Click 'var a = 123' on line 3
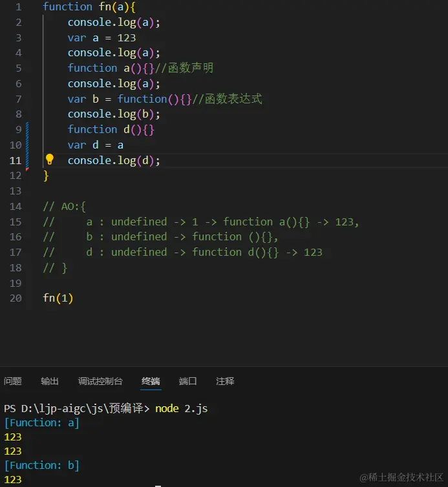The width and height of the screenshot is (448, 487). tap(101, 38)
